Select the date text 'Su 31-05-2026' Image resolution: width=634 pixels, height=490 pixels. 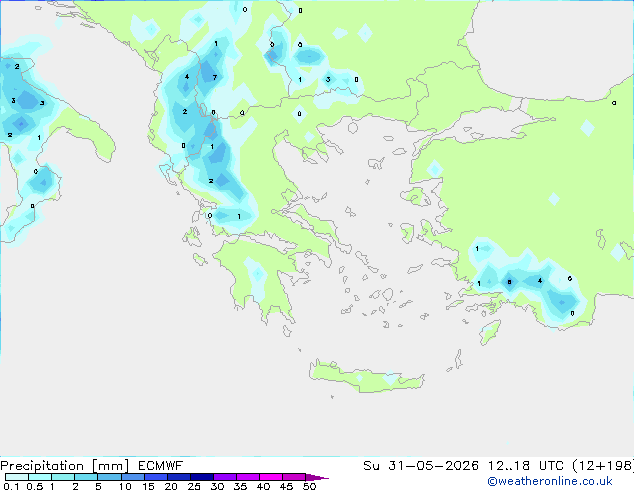coord(421,466)
